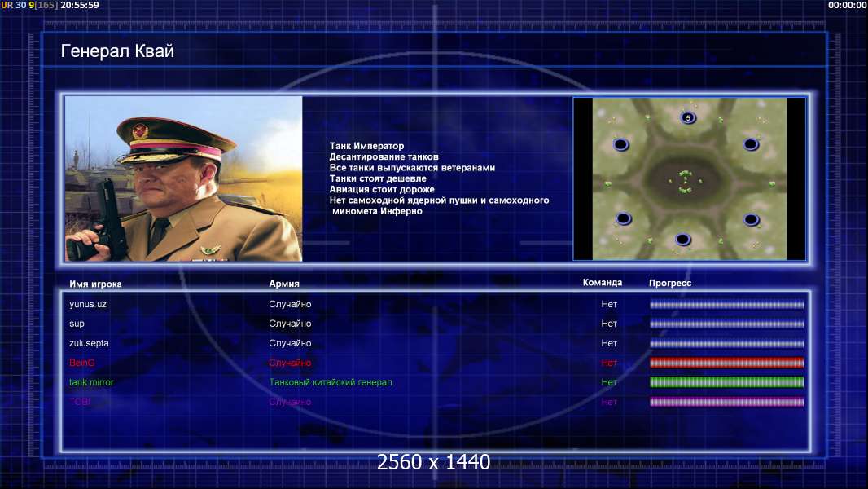Viewport: 868px width, 489px height.
Task: Click the bottom-center start position on map preview
Action: 682,240
